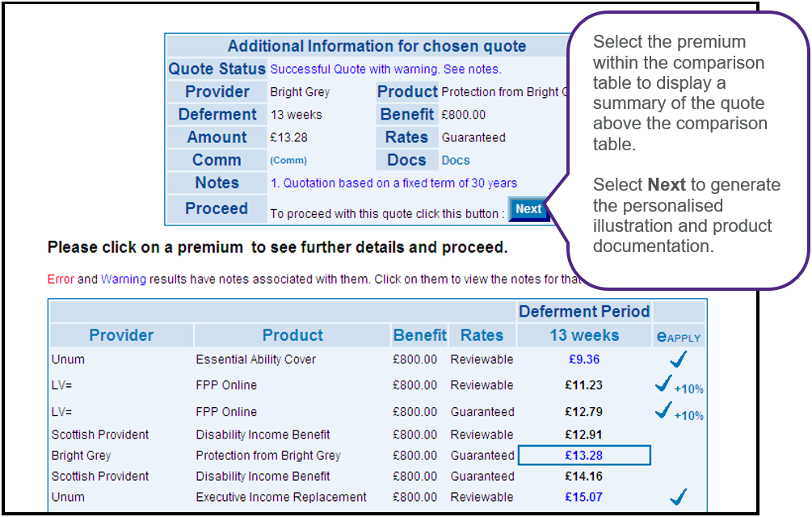Select LV= Guaranteed £12.79 premium
812x517 pixels.
tap(584, 412)
